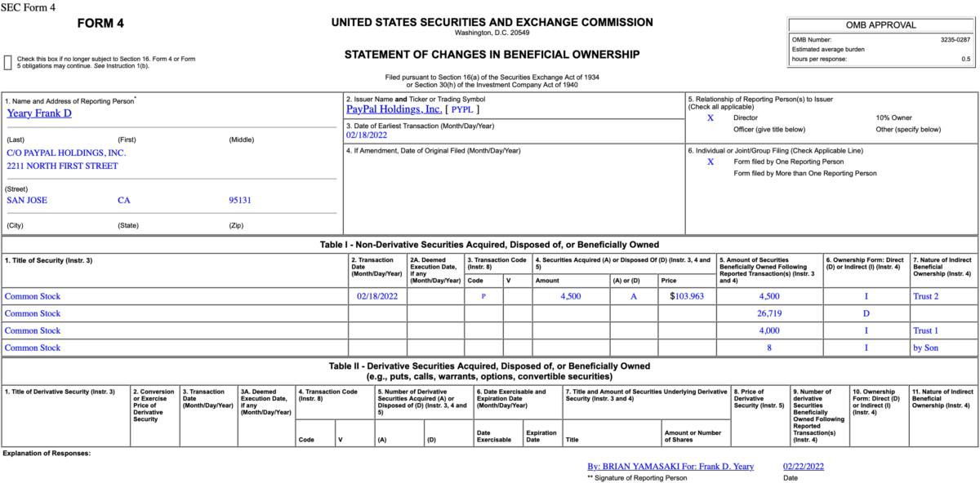Screen dimensions: 980x483
Task: Click the X mark beside Director
Action: [710, 117]
